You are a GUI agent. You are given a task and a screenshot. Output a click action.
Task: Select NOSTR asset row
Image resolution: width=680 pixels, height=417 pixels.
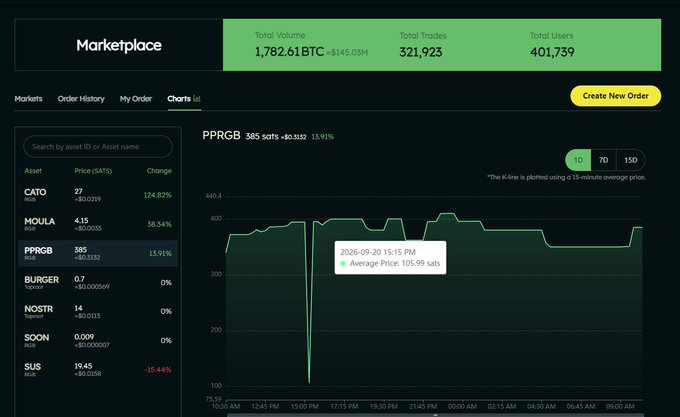pos(98,311)
